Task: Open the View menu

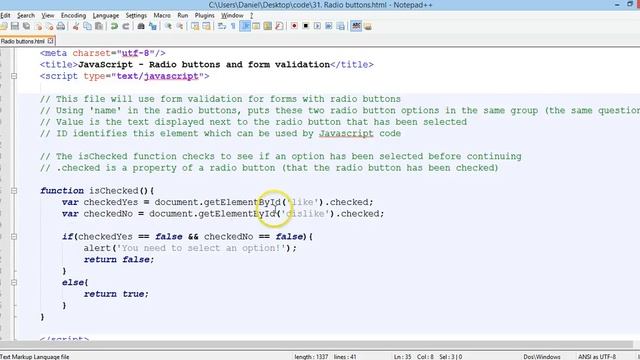Action: 48,16
